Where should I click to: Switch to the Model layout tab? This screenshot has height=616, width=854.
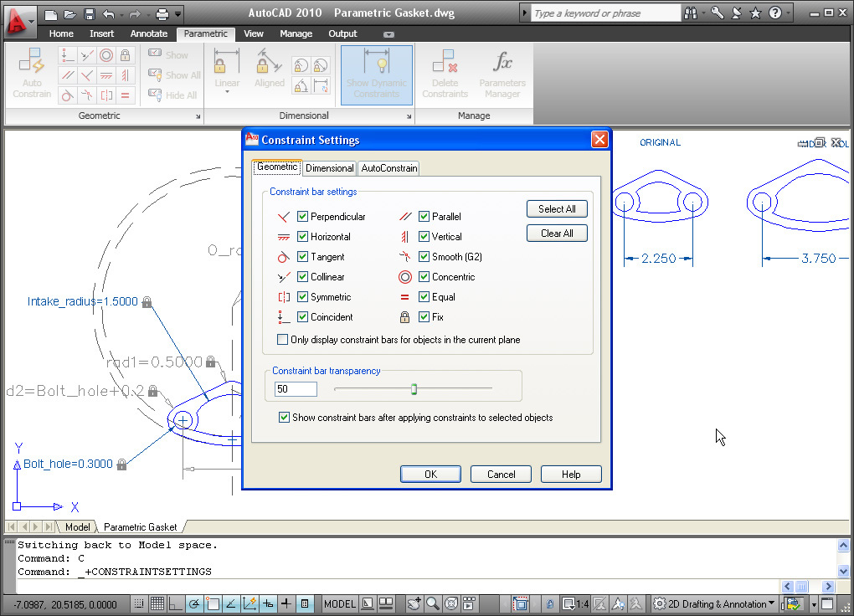click(x=77, y=526)
